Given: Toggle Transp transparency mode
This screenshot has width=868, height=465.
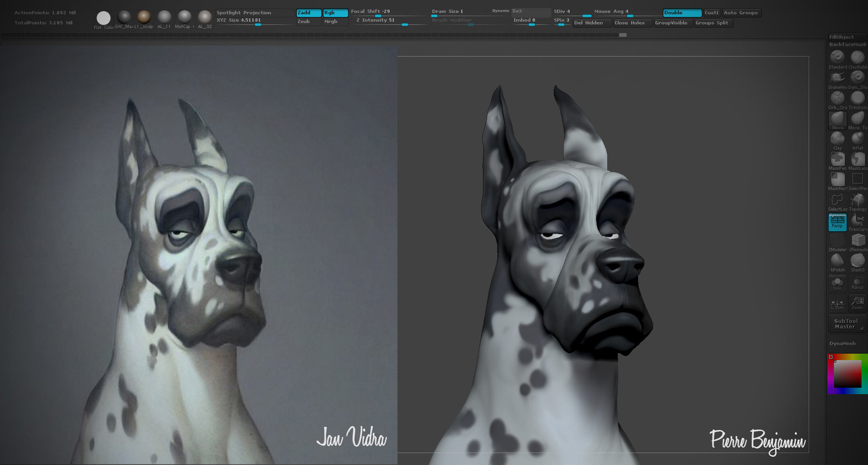Looking at the screenshot, I should coord(858,282).
